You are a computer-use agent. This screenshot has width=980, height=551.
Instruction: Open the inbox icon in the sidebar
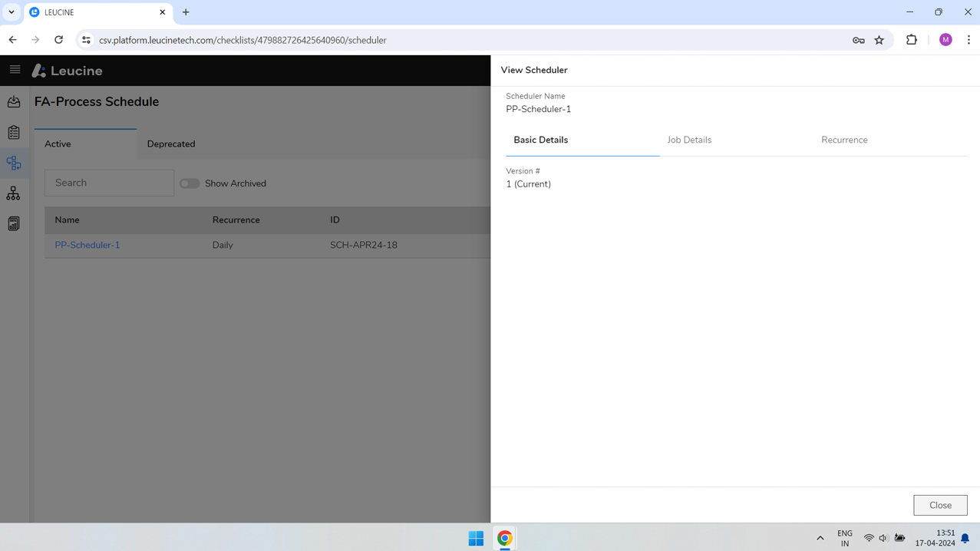[x=14, y=101]
